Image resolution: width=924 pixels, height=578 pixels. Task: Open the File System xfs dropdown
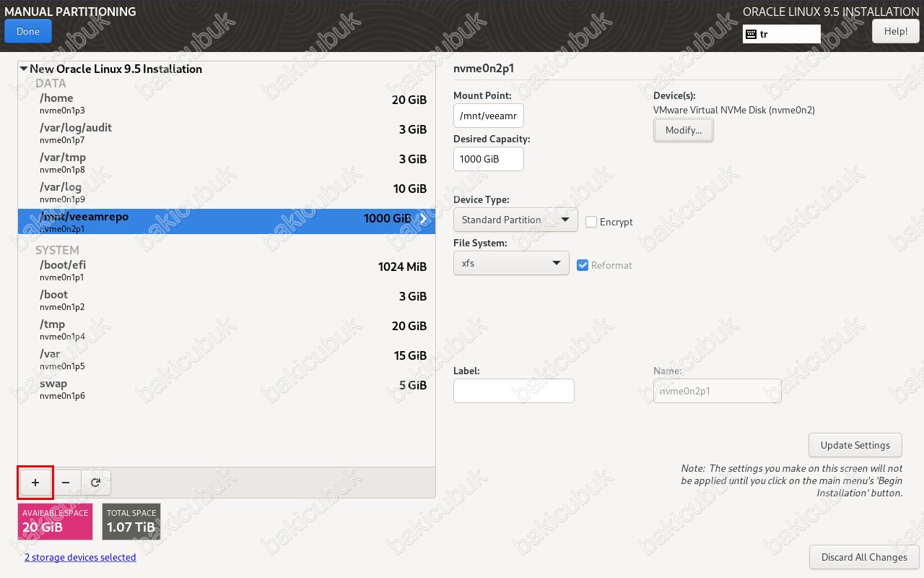point(511,263)
